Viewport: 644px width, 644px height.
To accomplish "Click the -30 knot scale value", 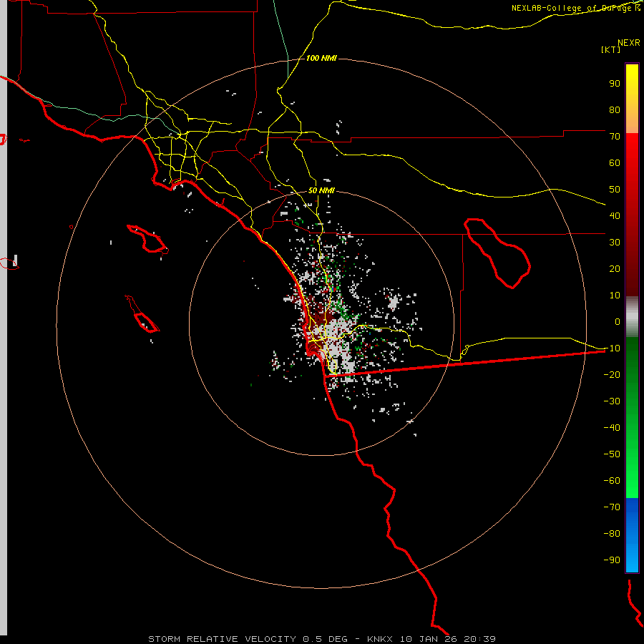I will tap(612, 401).
